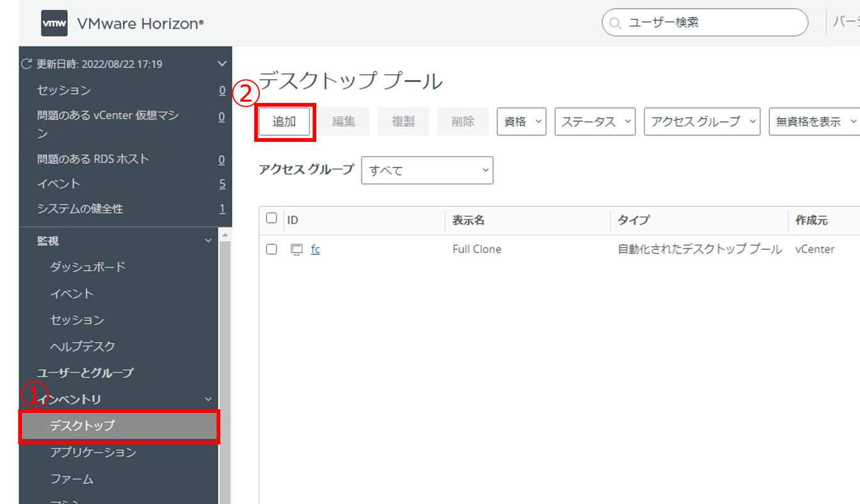Click the refresh icon beside 更新日時
The image size is (860, 504).
[26, 64]
